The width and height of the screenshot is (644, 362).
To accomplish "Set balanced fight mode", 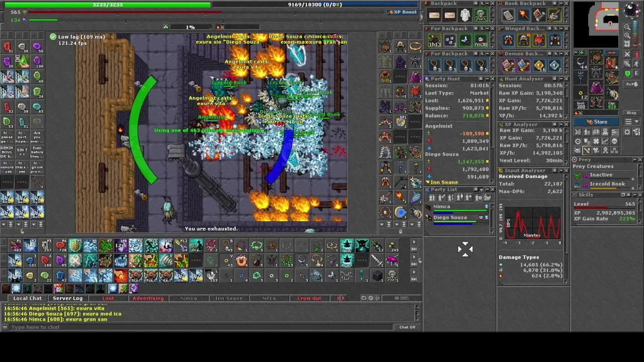I will [x=627, y=64].
